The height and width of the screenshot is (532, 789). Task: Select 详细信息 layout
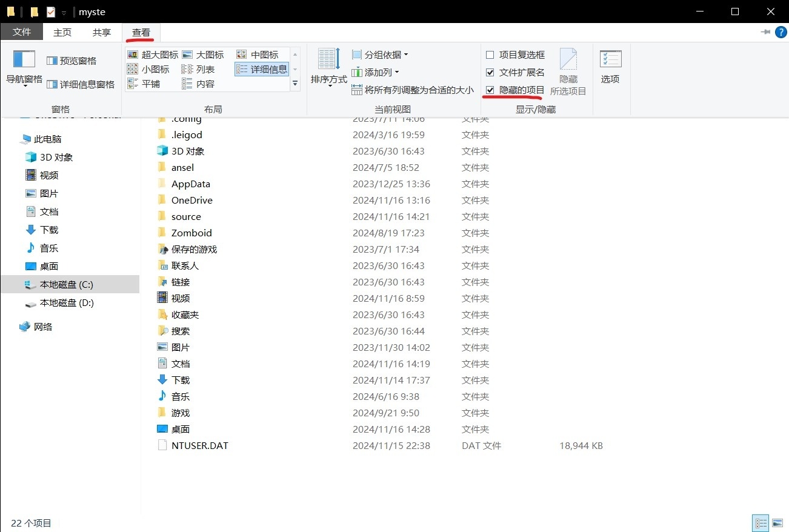point(262,69)
